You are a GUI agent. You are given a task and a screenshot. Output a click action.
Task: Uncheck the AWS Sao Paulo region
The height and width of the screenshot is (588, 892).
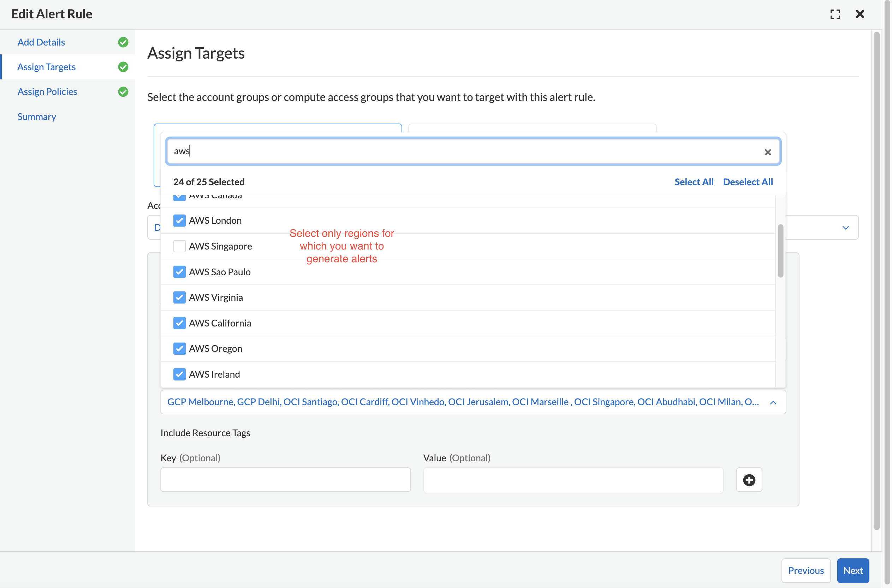179,272
